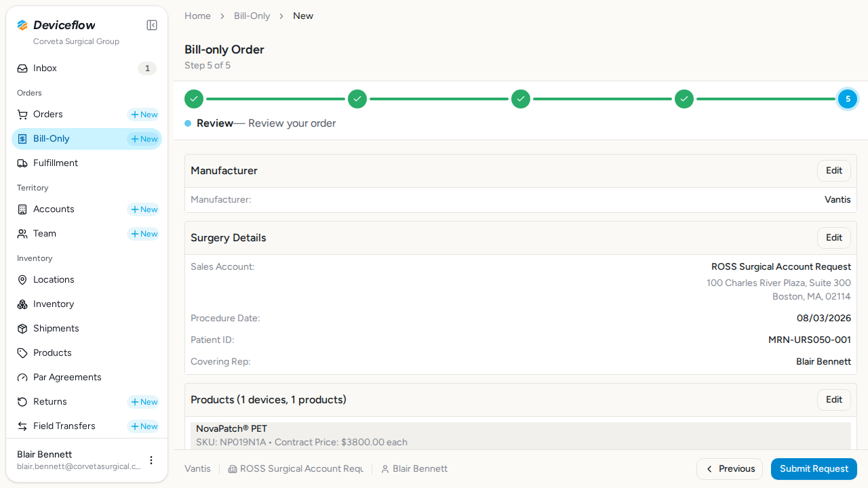Create new Returns with plus New
Image resolution: width=868 pixels, height=488 pixels.
pyautogui.click(x=144, y=402)
